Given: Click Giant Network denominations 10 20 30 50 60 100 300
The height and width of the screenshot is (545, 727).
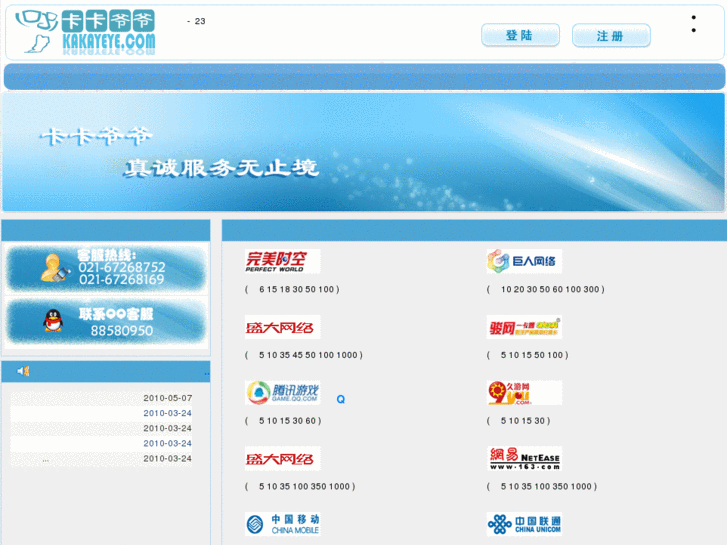Looking at the screenshot, I should click(546, 289).
